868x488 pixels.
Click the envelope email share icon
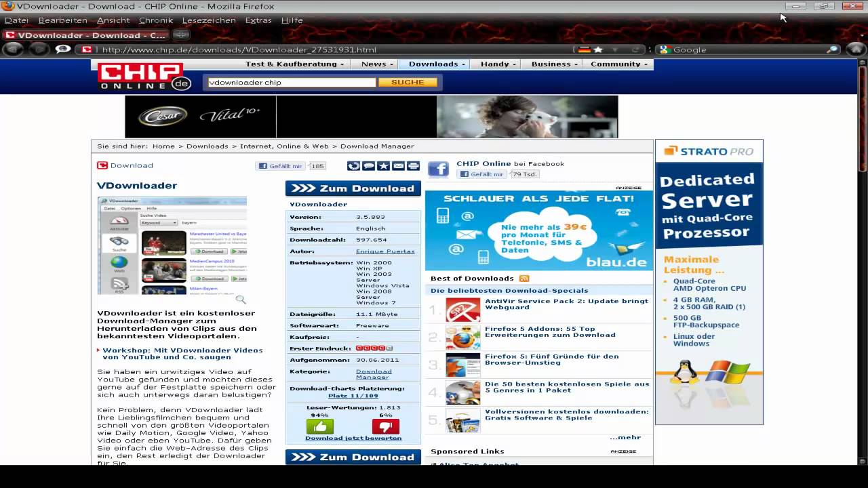(x=398, y=166)
